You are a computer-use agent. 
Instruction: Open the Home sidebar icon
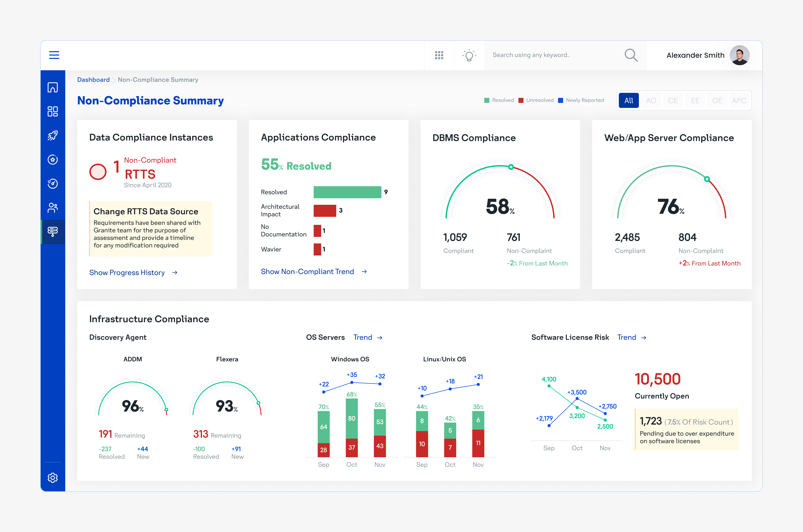pos(53,87)
